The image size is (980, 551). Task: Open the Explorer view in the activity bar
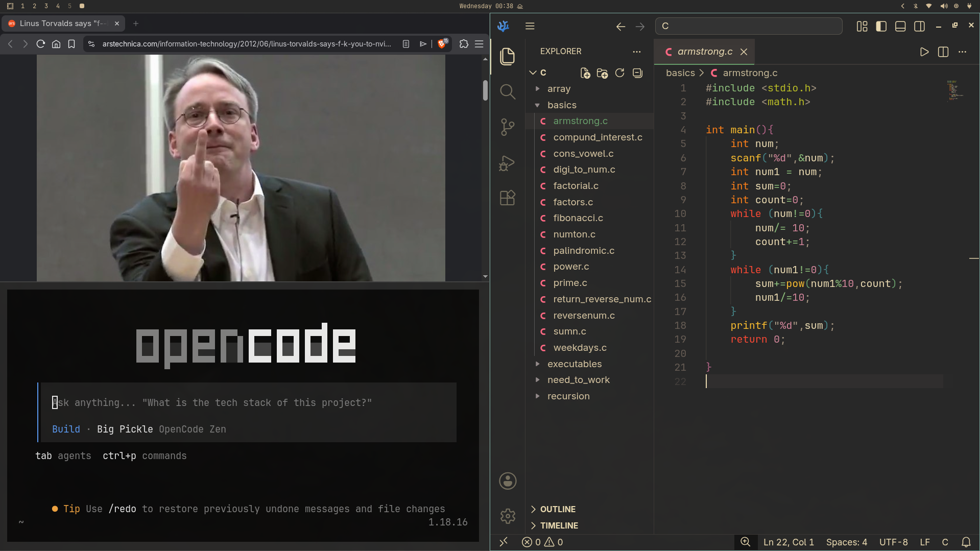[x=507, y=56]
